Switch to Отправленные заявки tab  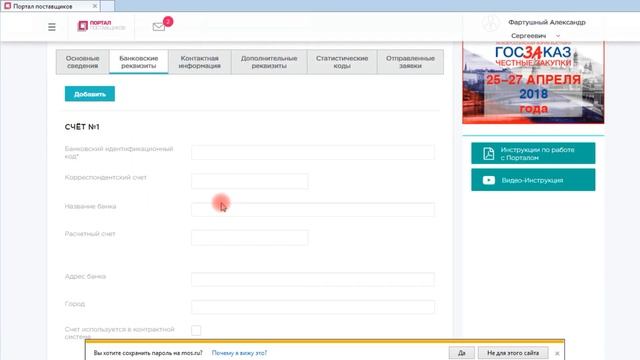(410, 62)
